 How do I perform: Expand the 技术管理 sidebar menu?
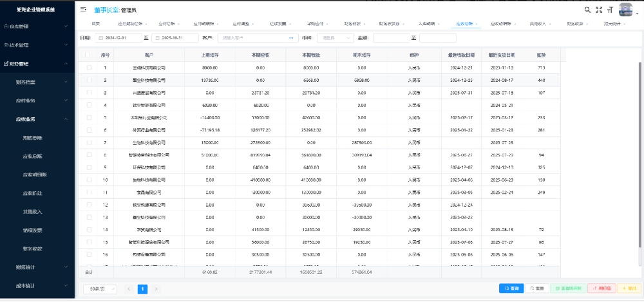tap(37, 45)
